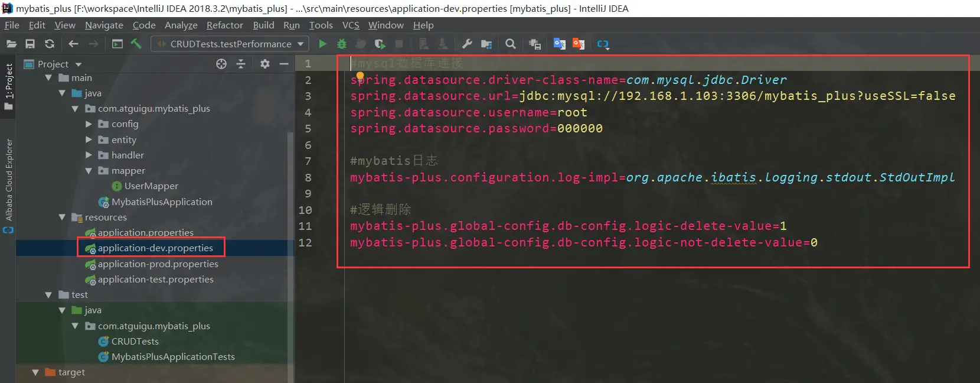980x383 pixels.
Task: Expand the config package
Action: click(89, 124)
